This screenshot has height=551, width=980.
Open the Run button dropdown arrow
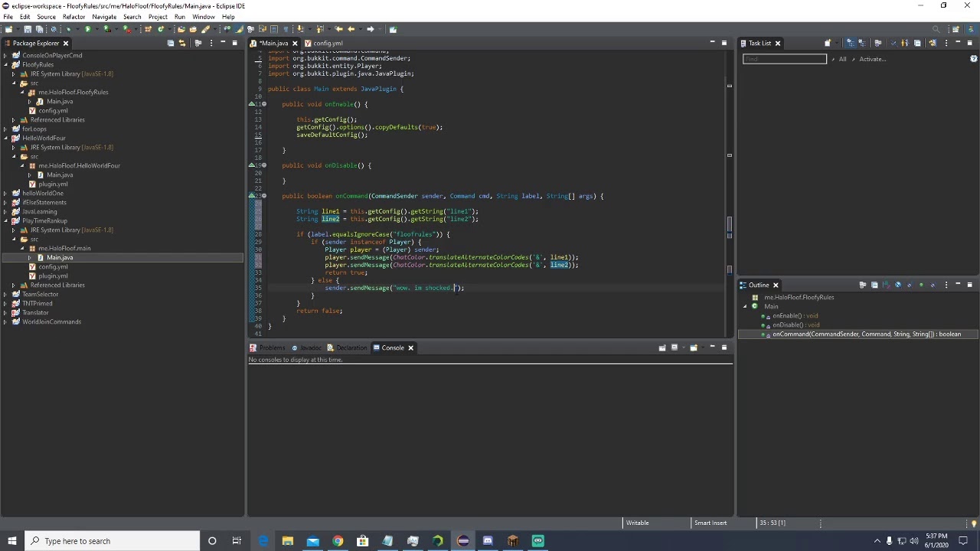click(x=97, y=29)
